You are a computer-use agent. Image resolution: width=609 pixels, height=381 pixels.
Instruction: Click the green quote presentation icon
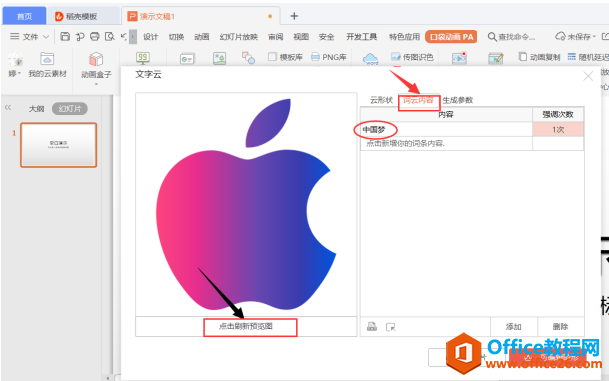point(143,59)
